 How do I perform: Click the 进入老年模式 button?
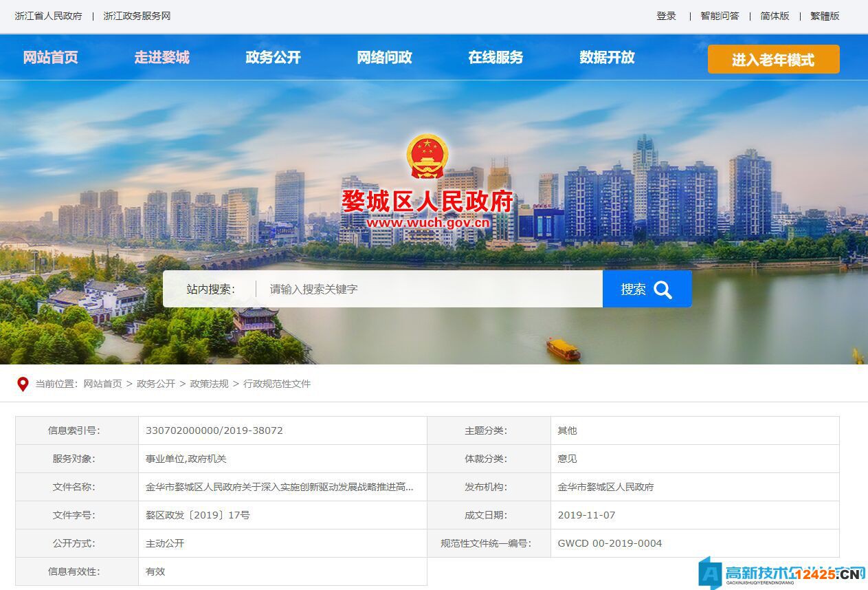tap(774, 60)
